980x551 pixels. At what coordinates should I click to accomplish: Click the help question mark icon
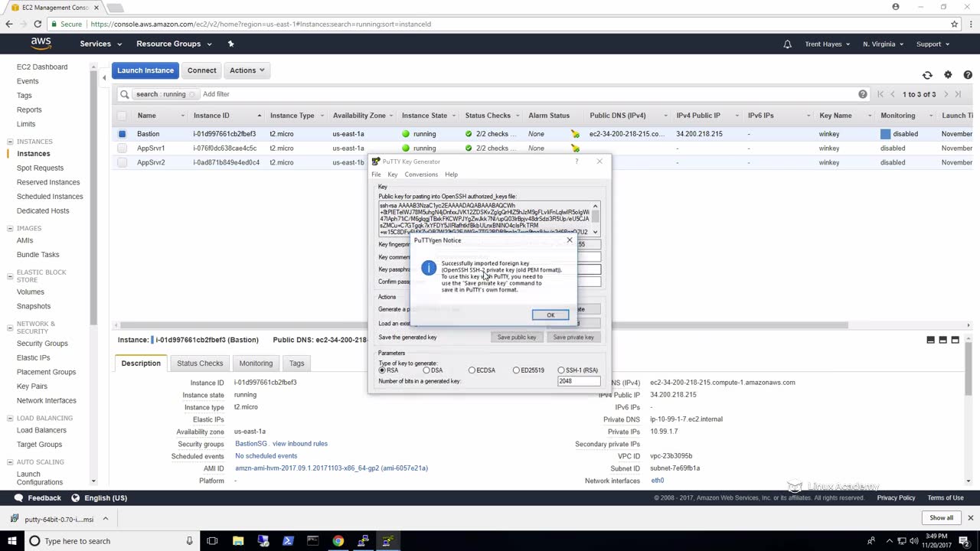click(x=968, y=75)
